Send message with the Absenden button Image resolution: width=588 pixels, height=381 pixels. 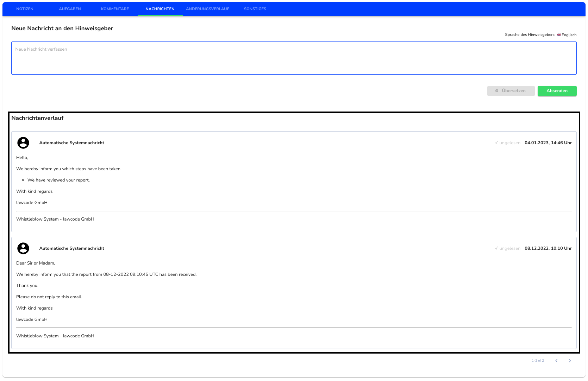(x=557, y=91)
